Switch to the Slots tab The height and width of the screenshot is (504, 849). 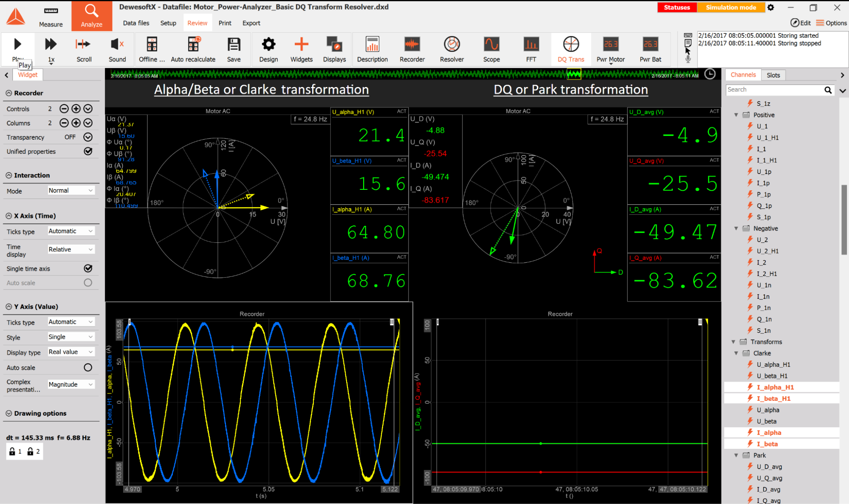773,75
